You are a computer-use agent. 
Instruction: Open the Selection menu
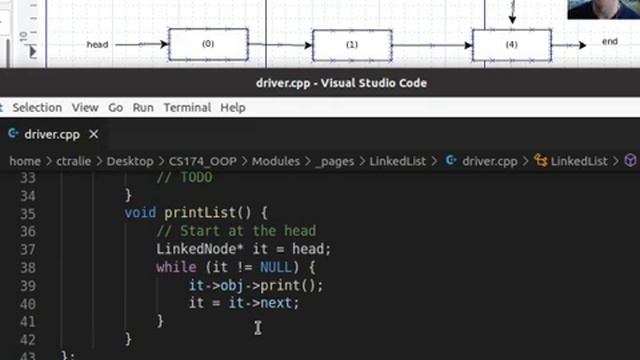pos(37,107)
